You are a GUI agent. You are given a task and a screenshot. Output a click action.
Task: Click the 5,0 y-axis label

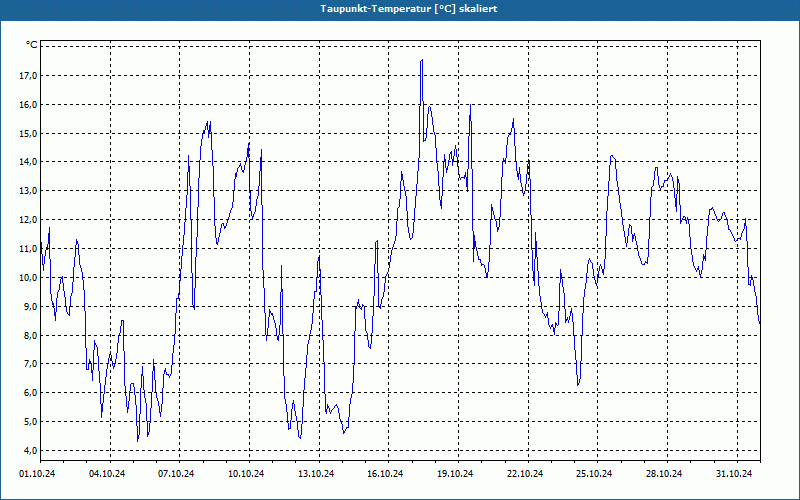(30, 421)
